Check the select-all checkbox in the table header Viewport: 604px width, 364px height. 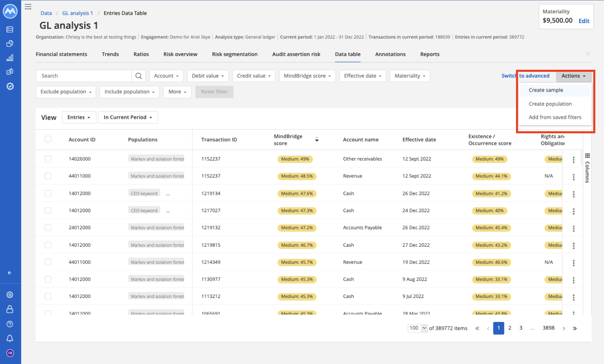coord(48,139)
